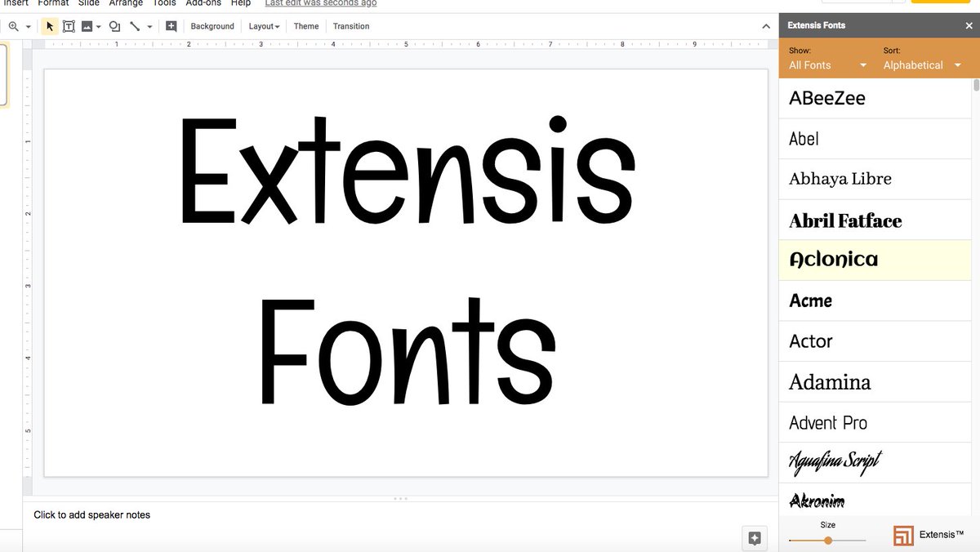980x552 pixels.
Task: Collapse the toolbar with the chevron
Action: 766,26
